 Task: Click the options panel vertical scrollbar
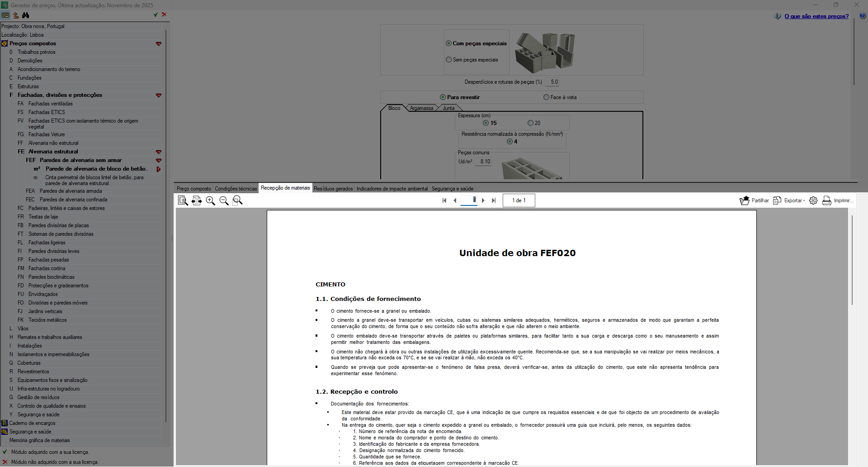(x=854, y=52)
